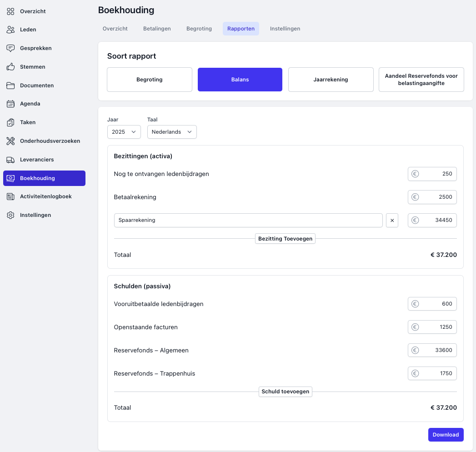Click the Bezittingen (activa) heading
This screenshot has width=476, height=452.
pyautogui.click(x=143, y=156)
